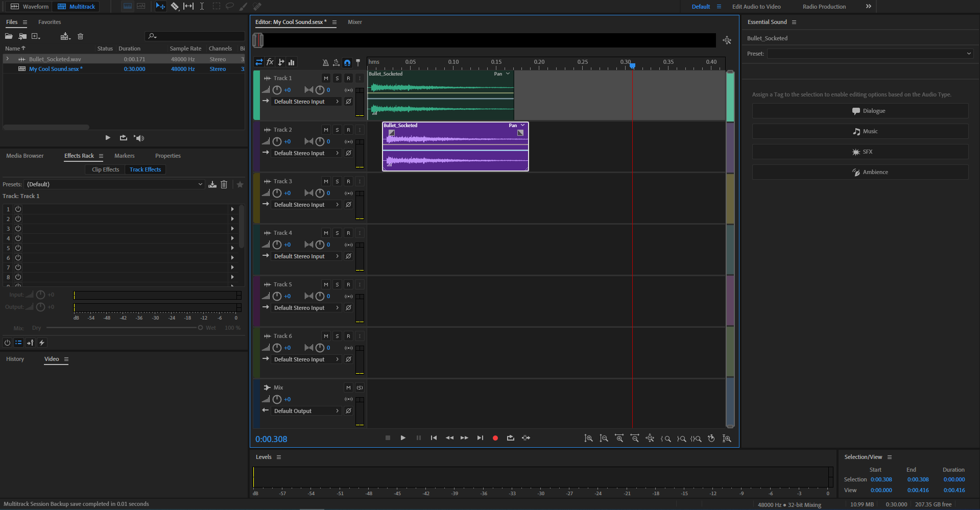The image size is (980, 510).
Task: Select the Razor tool
Action: (175, 6)
